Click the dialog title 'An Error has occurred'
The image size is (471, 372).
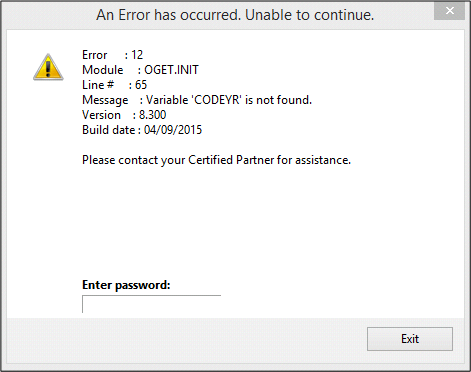click(x=235, y=15)
